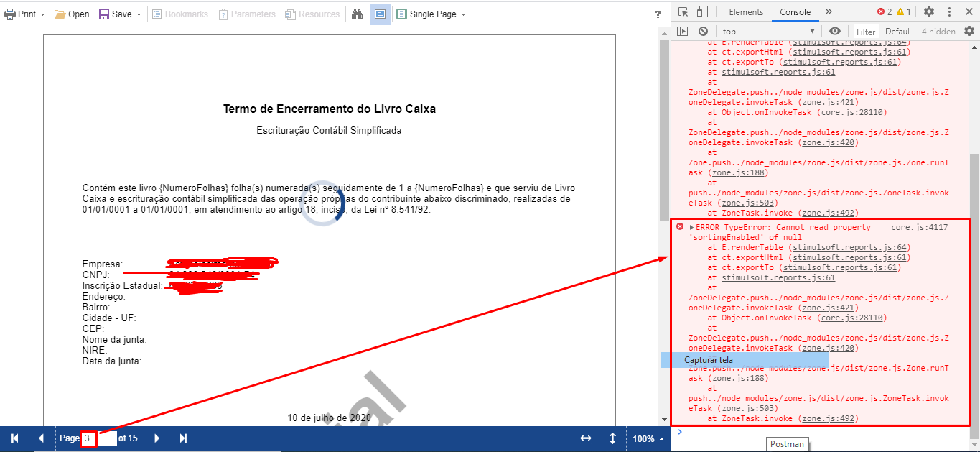The height and width of the screenshot is (452, 980).
Task: Show more DevTools tabs chevron
Action: 828,11
